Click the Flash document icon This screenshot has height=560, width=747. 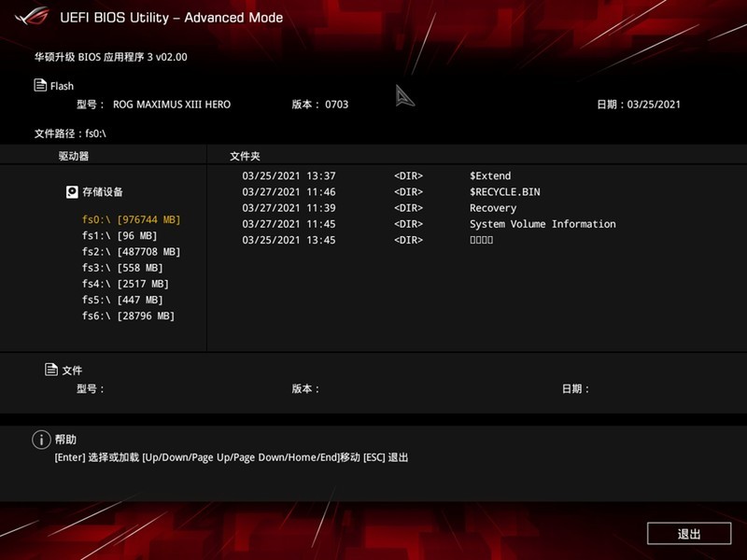39,86
